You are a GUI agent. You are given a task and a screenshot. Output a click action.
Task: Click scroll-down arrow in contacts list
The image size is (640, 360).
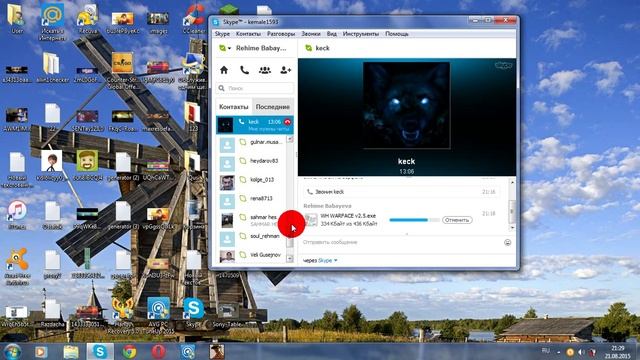point(290,258)
